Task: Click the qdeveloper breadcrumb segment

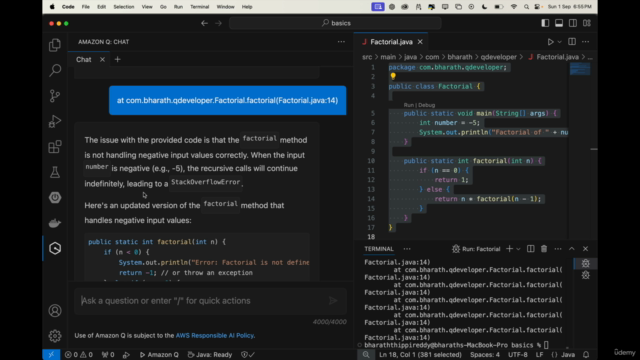Action: [498, 57]
